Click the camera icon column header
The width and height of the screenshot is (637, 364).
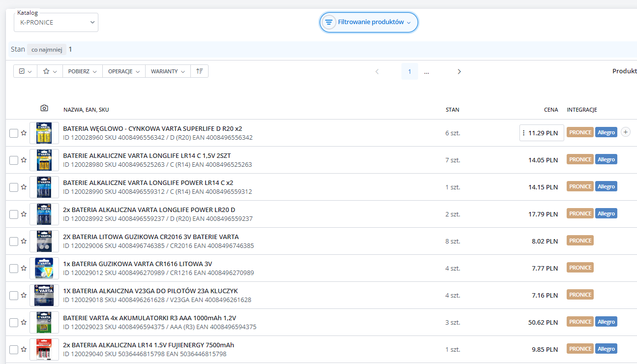(44, 108)
